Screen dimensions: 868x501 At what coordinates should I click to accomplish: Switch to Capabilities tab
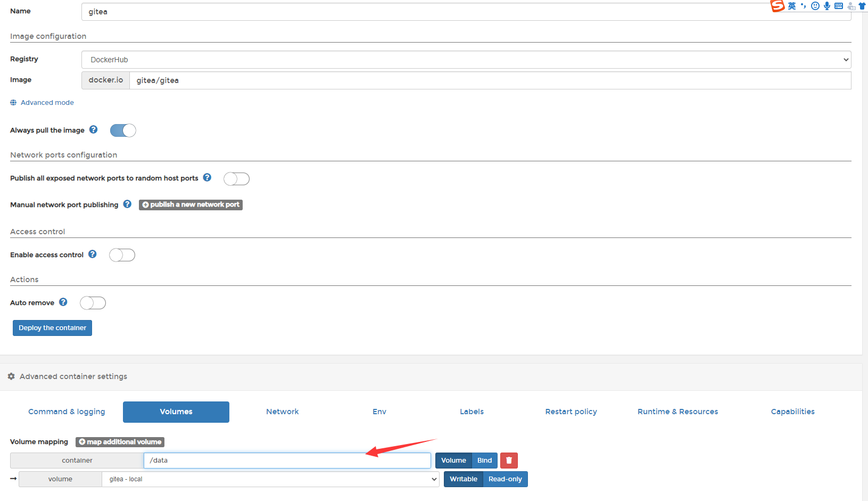coord(793,412)
